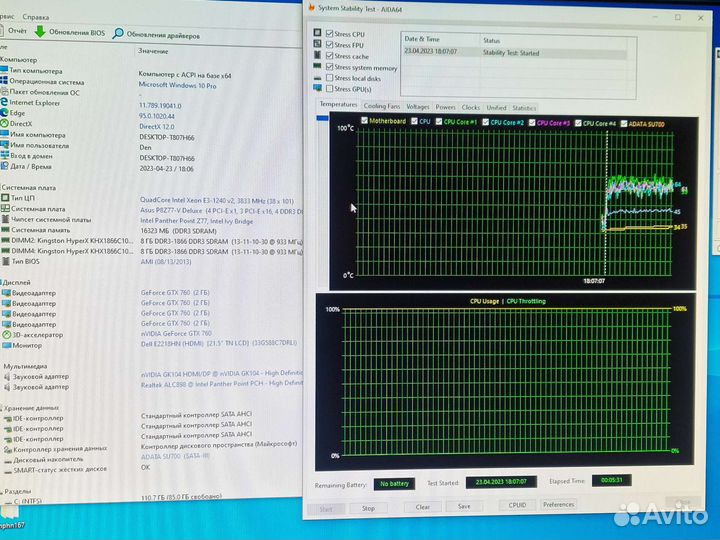Viewport: 720px width, 540px height.
Task: Click the Date & Time column header
Action: [x=422, y=39]
